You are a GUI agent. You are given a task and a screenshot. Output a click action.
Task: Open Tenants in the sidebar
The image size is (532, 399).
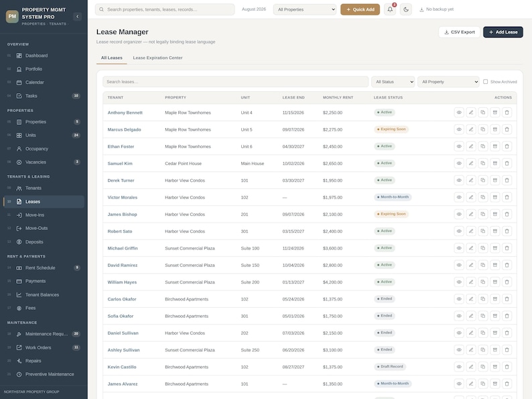(x=44, y=188)
